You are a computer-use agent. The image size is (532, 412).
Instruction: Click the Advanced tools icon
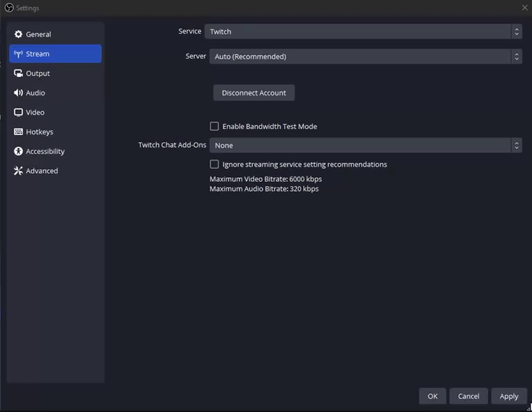click(x=19, y=171)
